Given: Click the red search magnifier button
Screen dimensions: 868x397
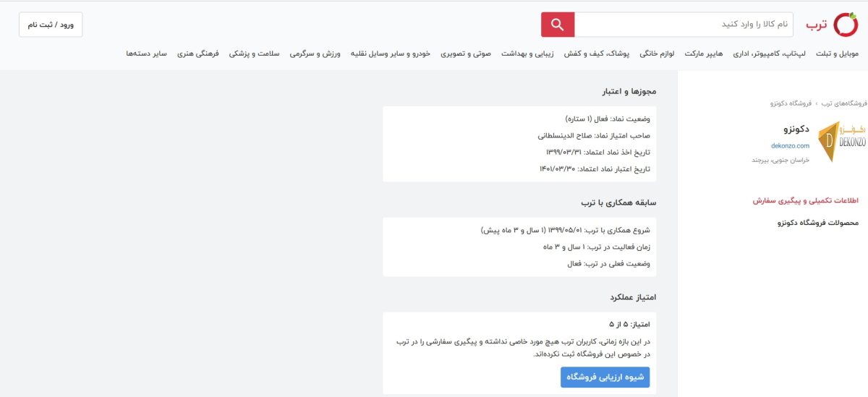Looking at the screenshot, I should pos(558,25).
